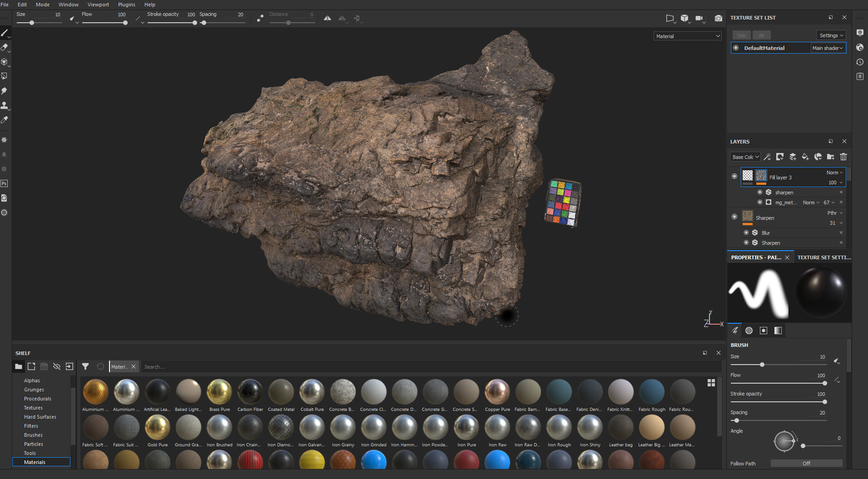
Task: Select the Clone stamp tool
Action: click(x=5, y=105)
